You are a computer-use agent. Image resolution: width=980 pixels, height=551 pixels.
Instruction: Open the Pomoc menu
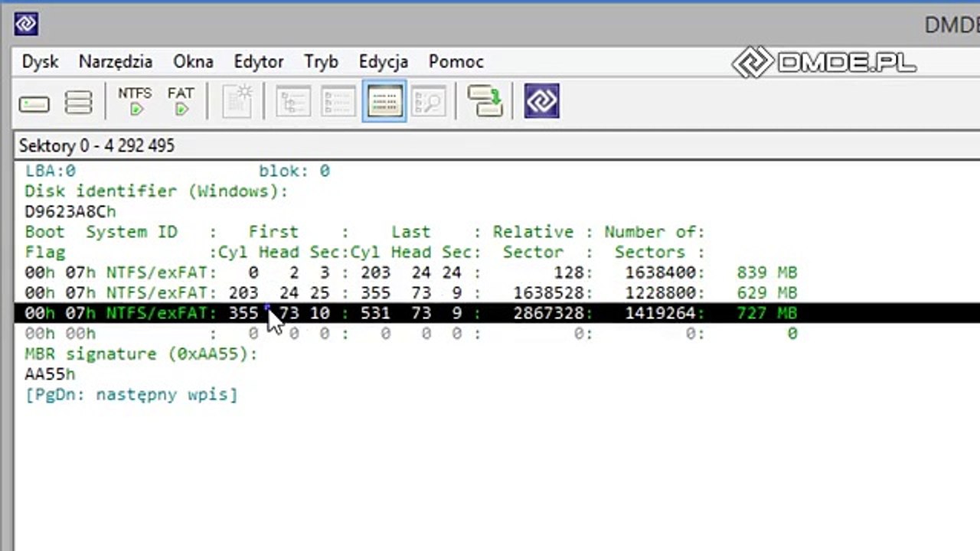[456, 62]
